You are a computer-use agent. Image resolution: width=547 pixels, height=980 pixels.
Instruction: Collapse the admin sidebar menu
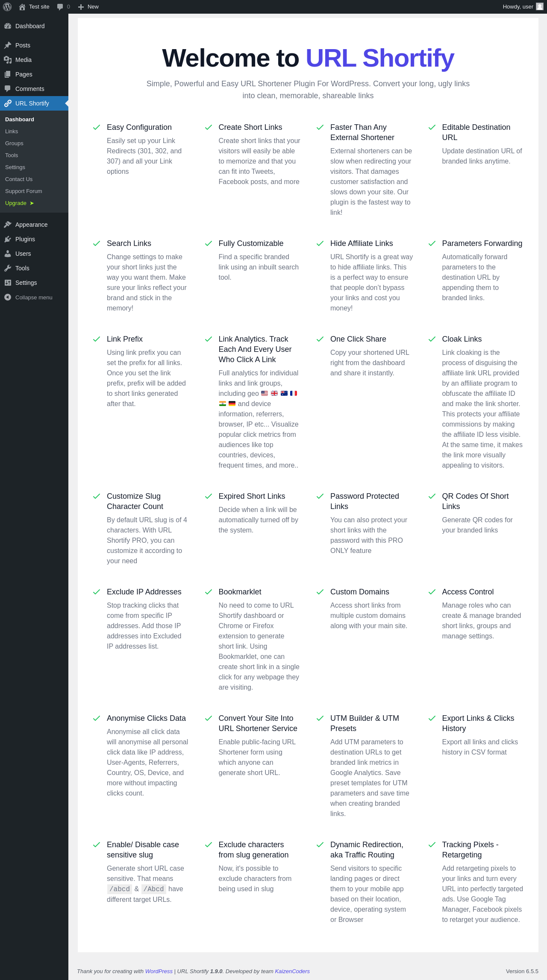[34, 297]
